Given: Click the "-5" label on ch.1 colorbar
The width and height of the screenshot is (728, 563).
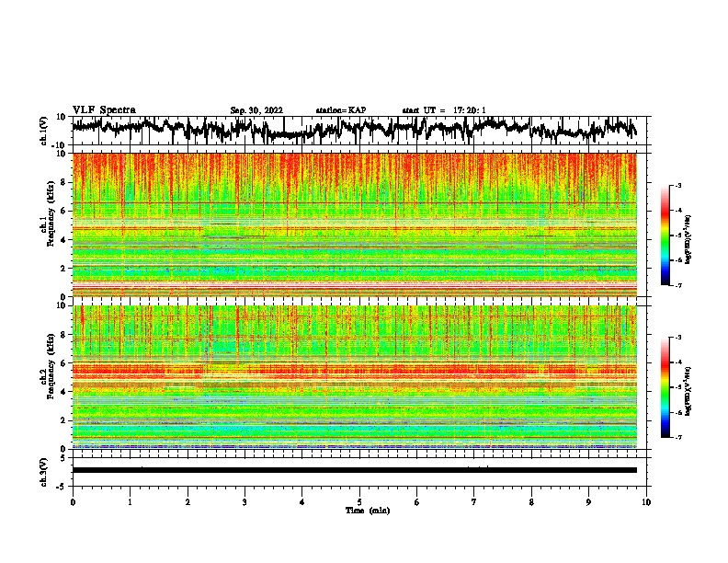Looking at the screenshot, I should pyautogui.click(x=678, y=236).
